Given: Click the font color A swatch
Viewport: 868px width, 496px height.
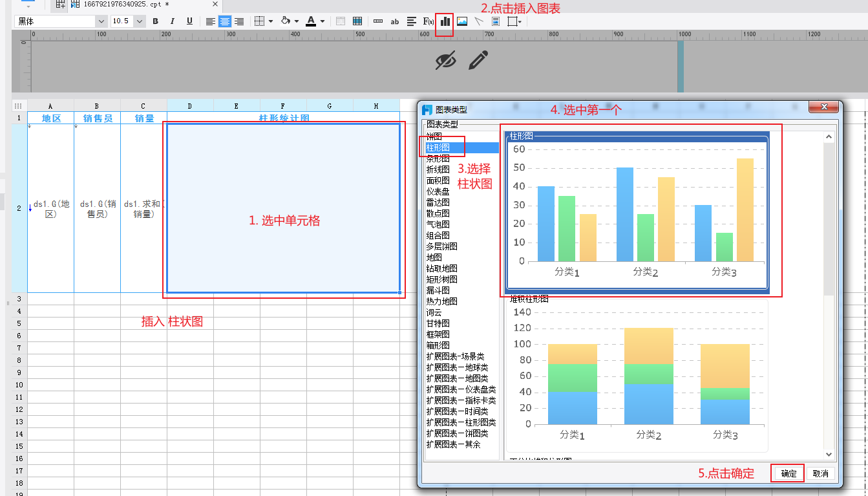Looking at the screenshot, I should pos(311,21).
